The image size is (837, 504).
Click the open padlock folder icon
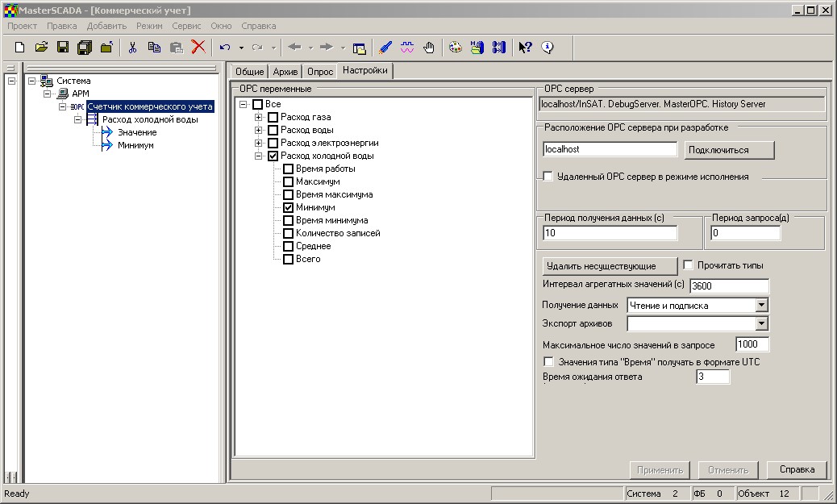click(x=106, y=48)
